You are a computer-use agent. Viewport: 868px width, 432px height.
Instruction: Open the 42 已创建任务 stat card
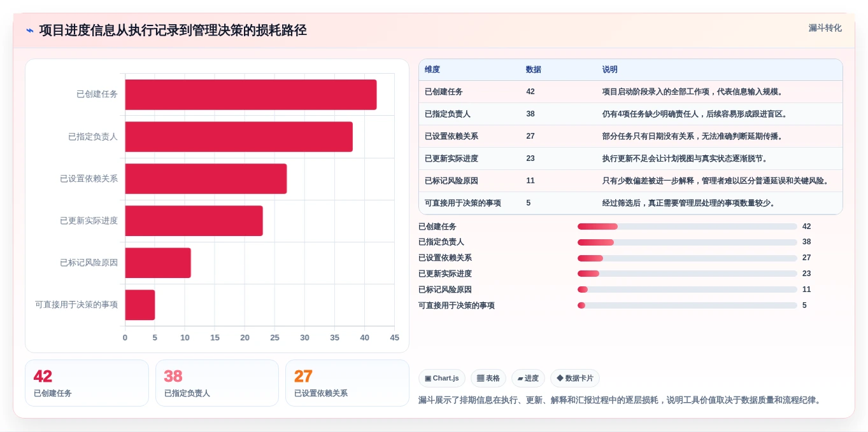[x=87, y=383]
